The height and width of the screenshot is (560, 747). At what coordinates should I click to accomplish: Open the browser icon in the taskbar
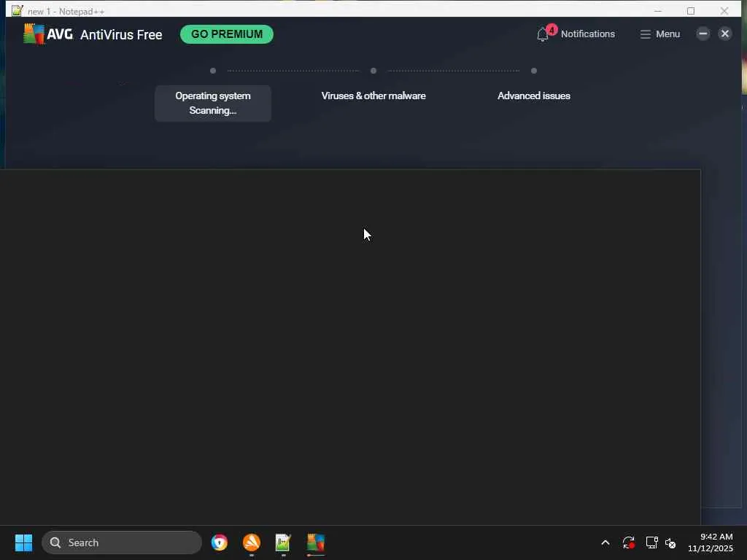coord(220,542)
